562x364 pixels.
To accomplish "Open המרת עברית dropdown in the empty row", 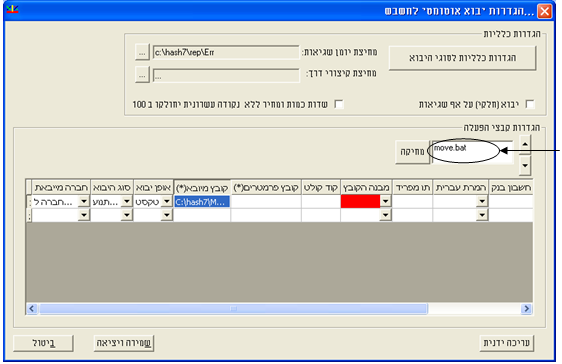I will (482, 215).
